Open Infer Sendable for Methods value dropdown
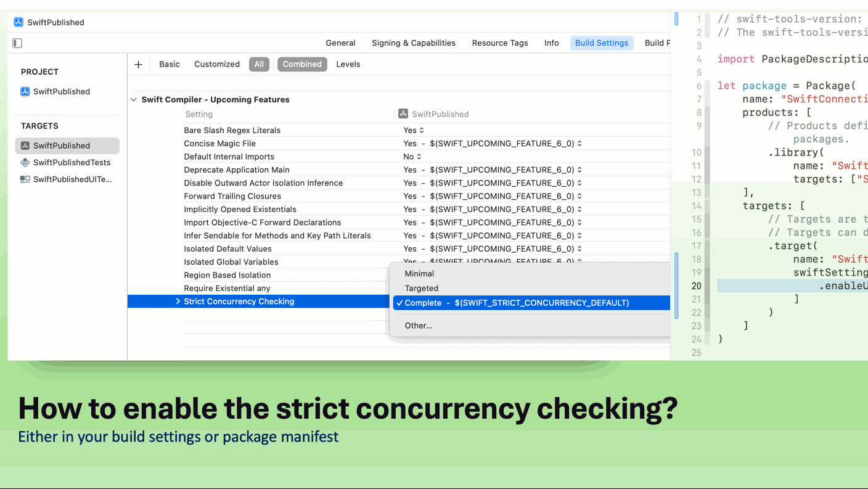The width and height of the screenshot is (868, 489). (x=493, y=236)
